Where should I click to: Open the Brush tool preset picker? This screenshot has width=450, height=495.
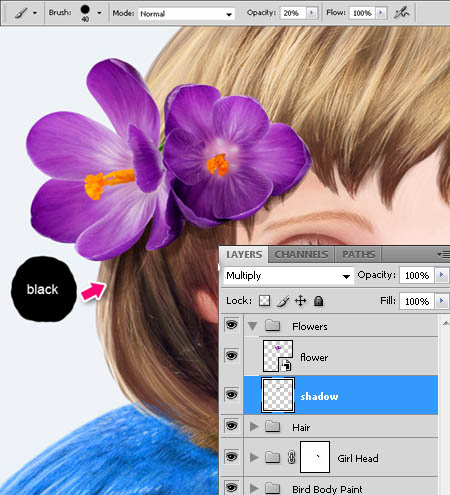[25, 13]
